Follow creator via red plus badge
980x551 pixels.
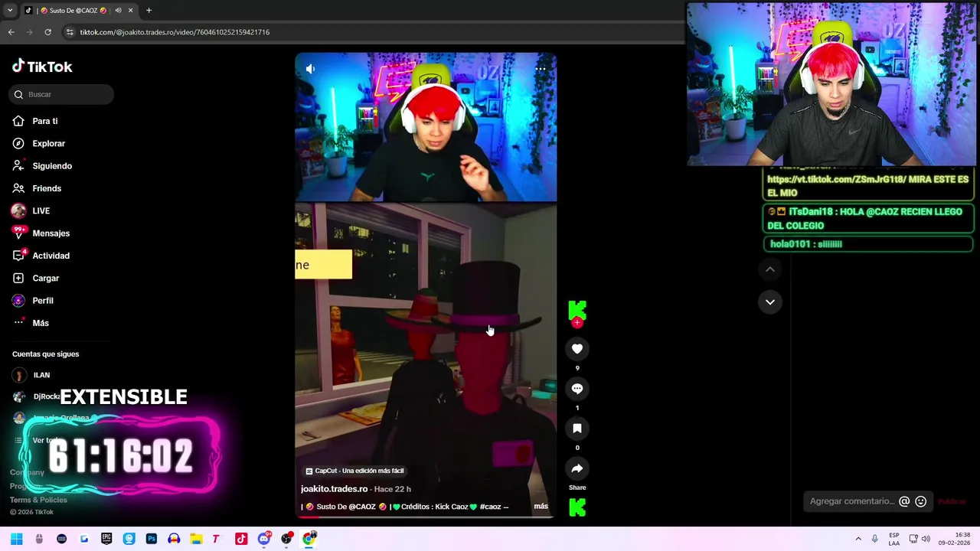coord(577,324)
